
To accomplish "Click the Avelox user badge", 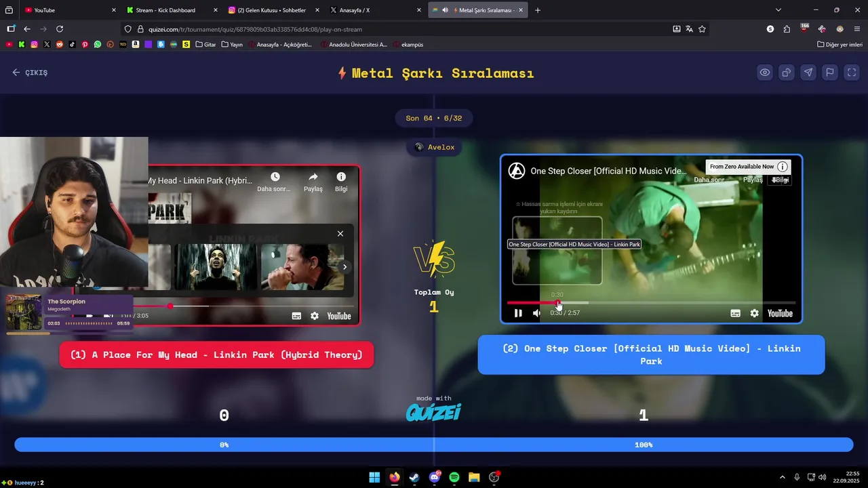I will click(434, 147).
